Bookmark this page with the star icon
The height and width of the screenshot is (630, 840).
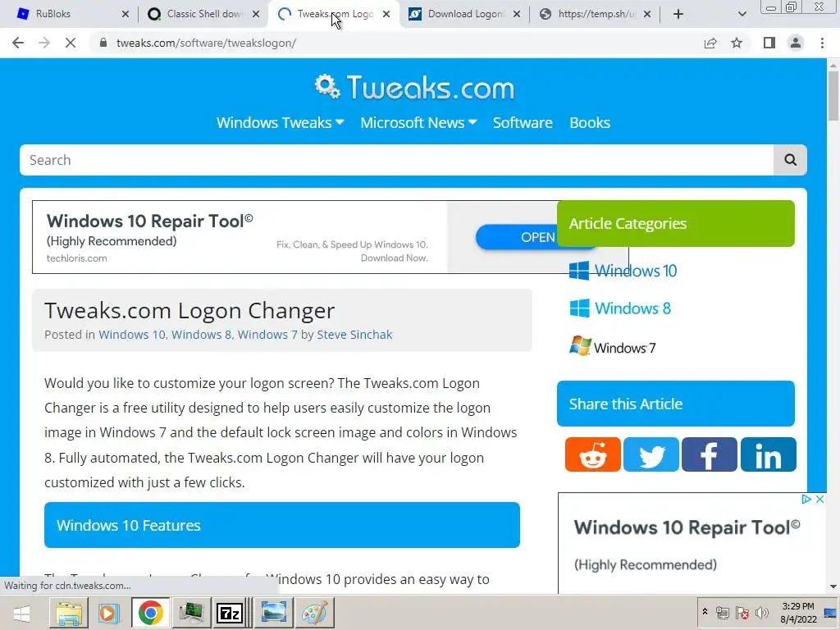pyautogui.click(x=737, y=43)
